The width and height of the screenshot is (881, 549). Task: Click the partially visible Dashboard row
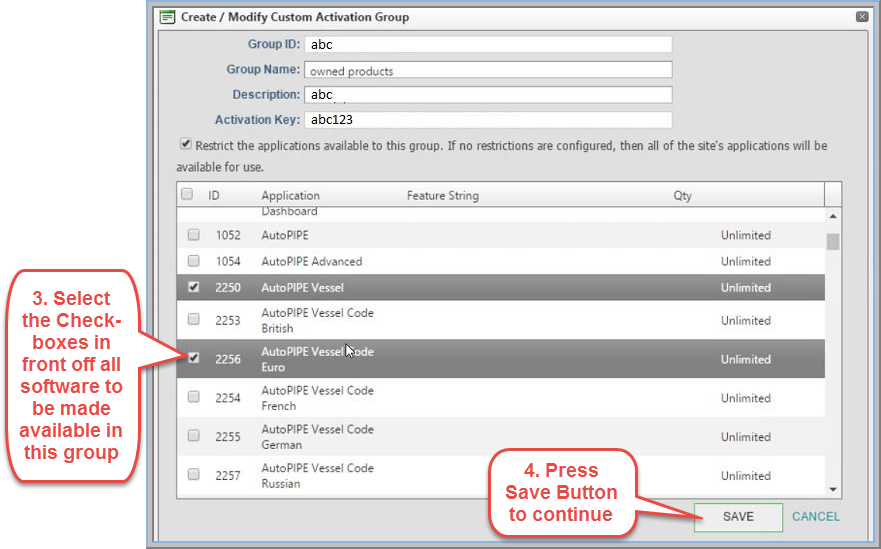pos(501,214)
